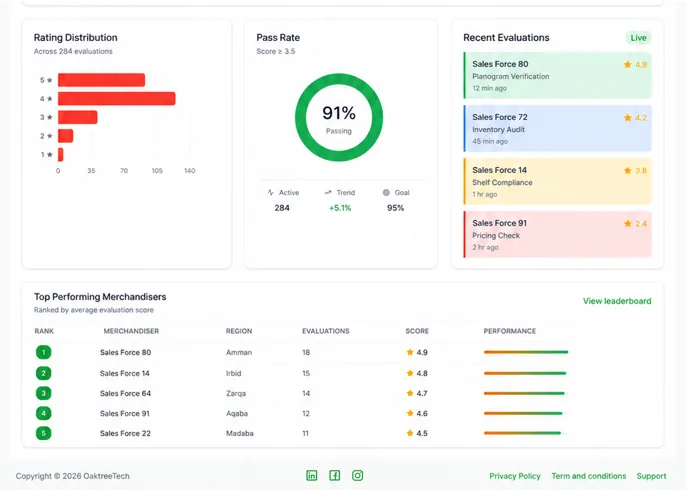Open the Facebook icon in the footer
The width and height of the screenshot is (686, 490).
click(x=335, y=476)
